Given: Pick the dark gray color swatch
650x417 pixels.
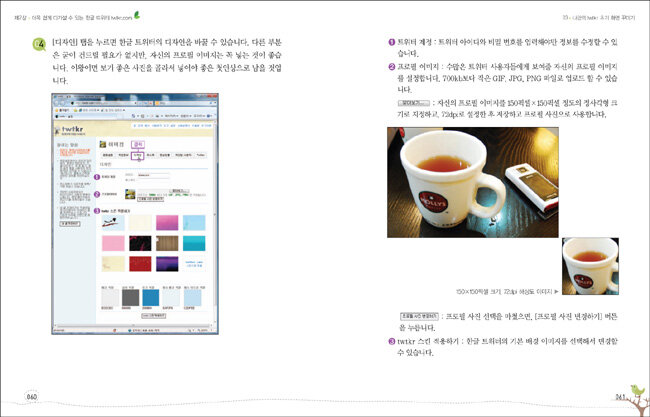Looking at the screenshot, I should coord(129,296).
